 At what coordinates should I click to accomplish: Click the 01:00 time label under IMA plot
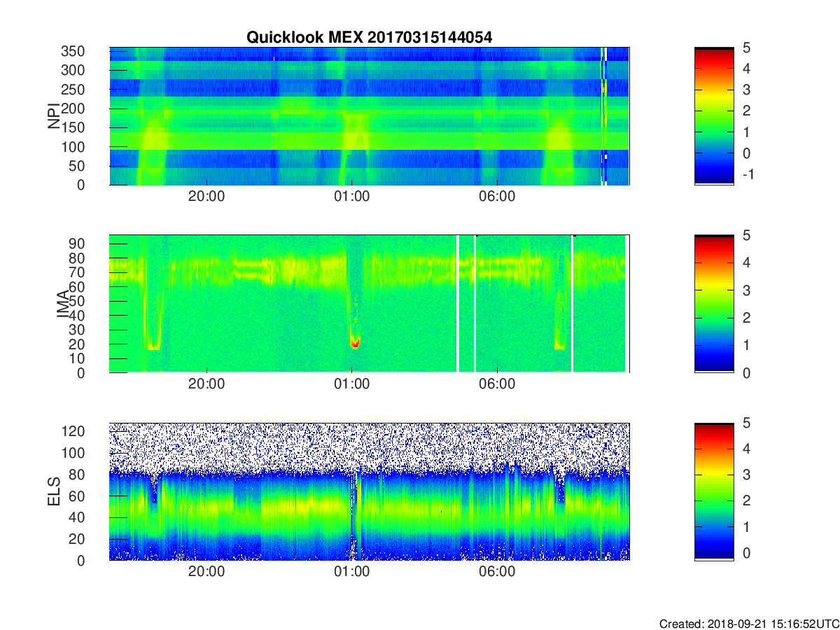tap(352, 384)
